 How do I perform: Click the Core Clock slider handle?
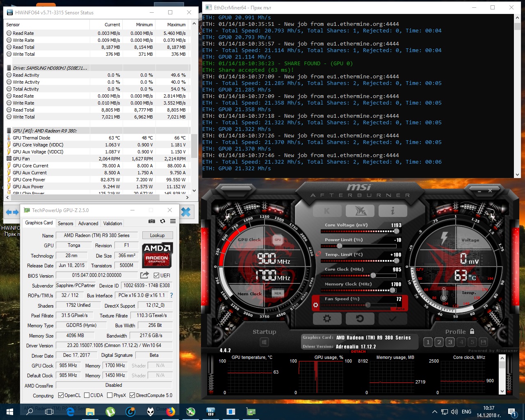click(373, 276)
